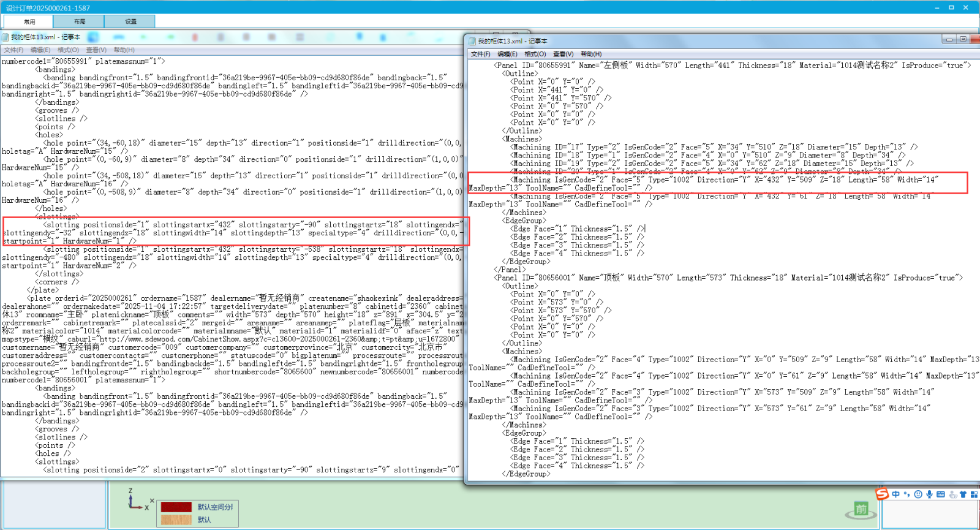The image size is (980, 530).
Task: Switch to the 布局 tab
Action: tap(80, 21)
